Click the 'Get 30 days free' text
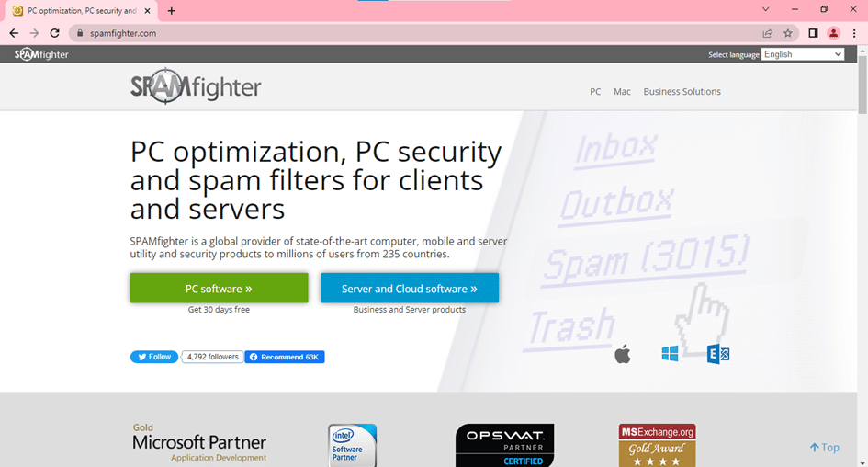This screenshot has width=868, height=467. (219, 310)
